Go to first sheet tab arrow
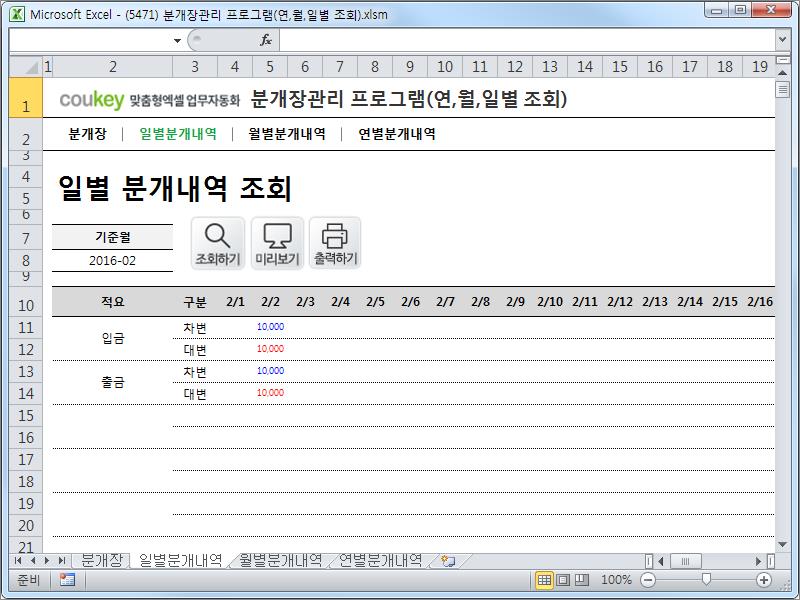Viewport: 800px width, 600px height. coord(18,561)
